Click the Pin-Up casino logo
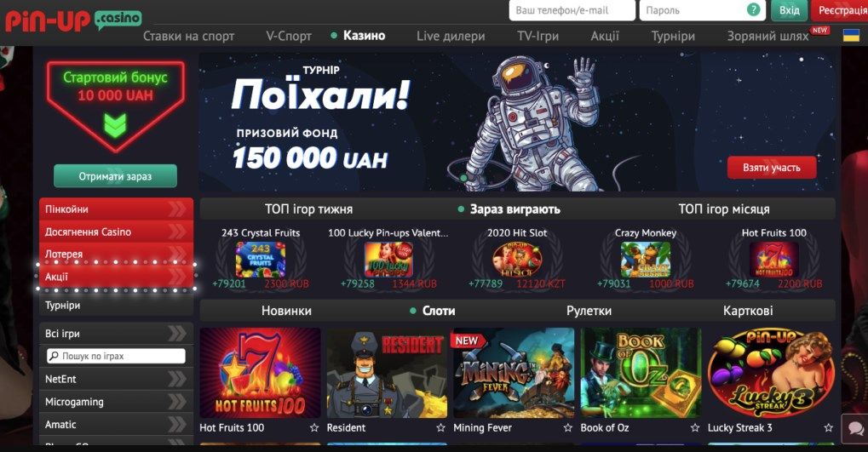 73,21
